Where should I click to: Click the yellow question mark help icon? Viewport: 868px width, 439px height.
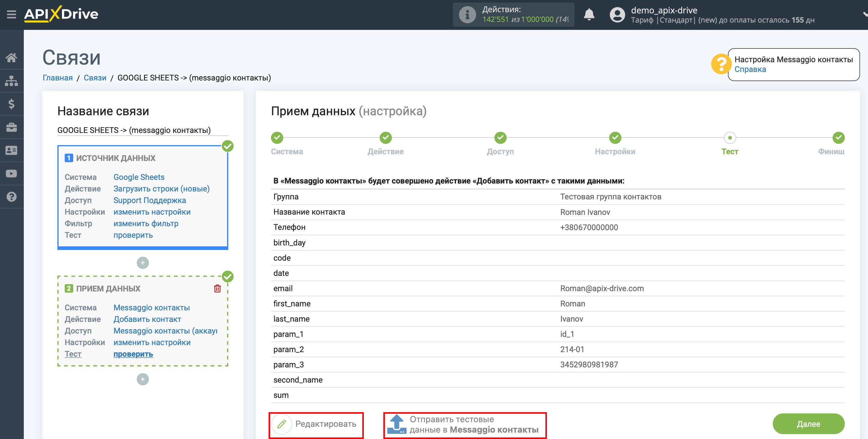[x=721, y=64]
